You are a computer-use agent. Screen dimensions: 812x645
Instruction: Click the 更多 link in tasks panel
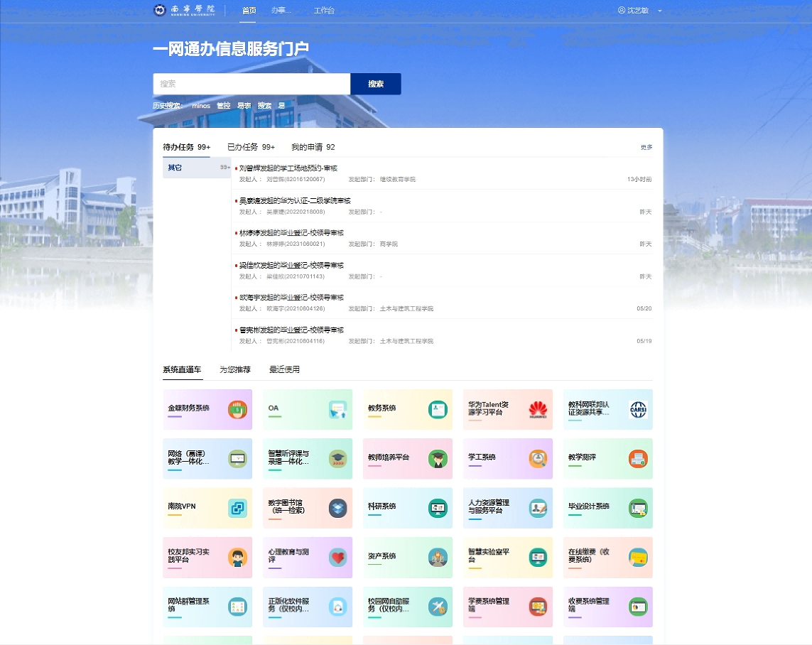click(646, 147)
